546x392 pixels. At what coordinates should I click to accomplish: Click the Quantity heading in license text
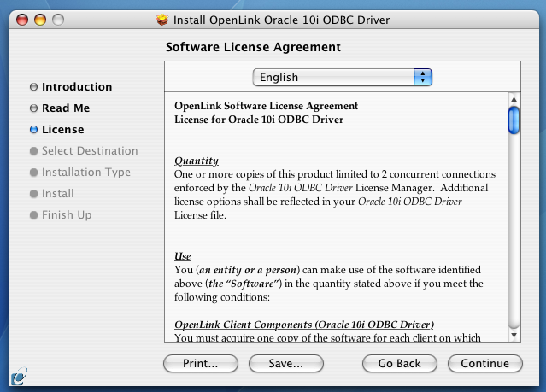(x=197, y=161)
